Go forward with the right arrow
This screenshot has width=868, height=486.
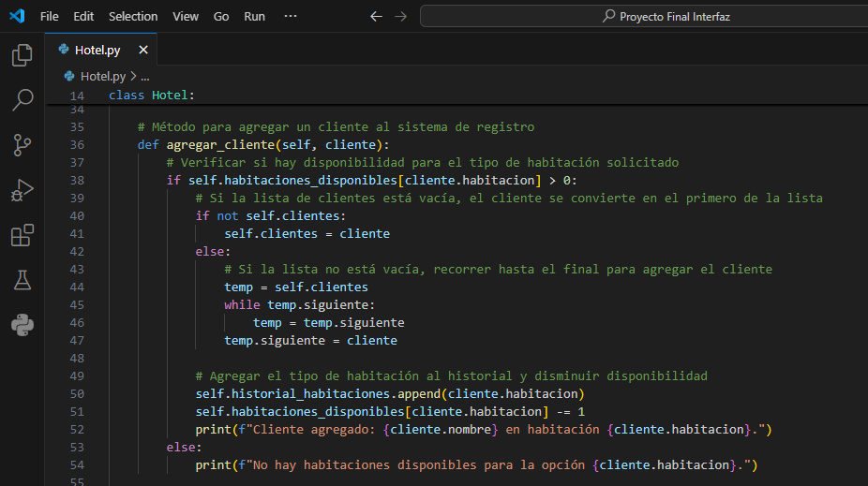(x=401, y=16)
